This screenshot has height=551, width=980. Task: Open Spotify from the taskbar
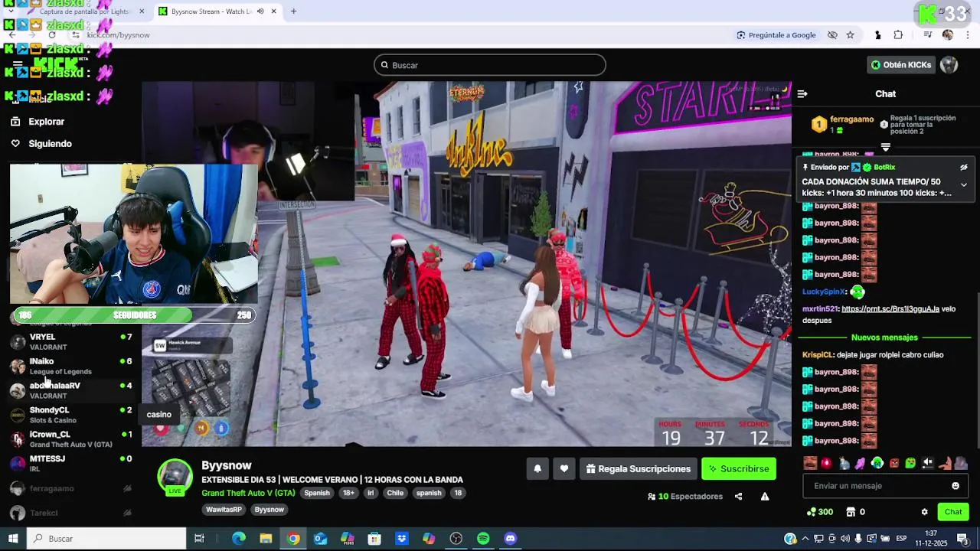tap(483, 539)
